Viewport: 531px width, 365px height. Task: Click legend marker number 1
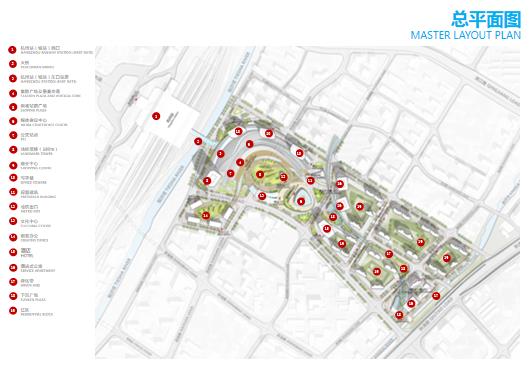pos(12,50)
